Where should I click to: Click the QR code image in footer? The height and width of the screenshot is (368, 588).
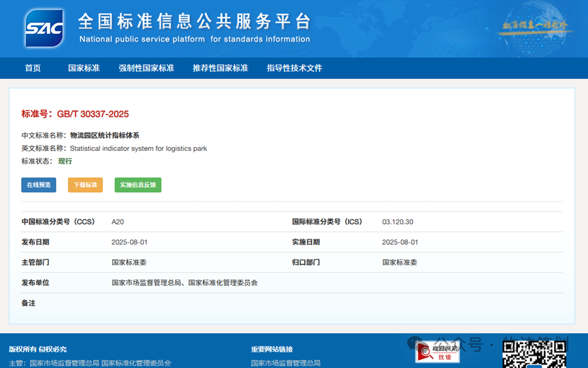534,354
